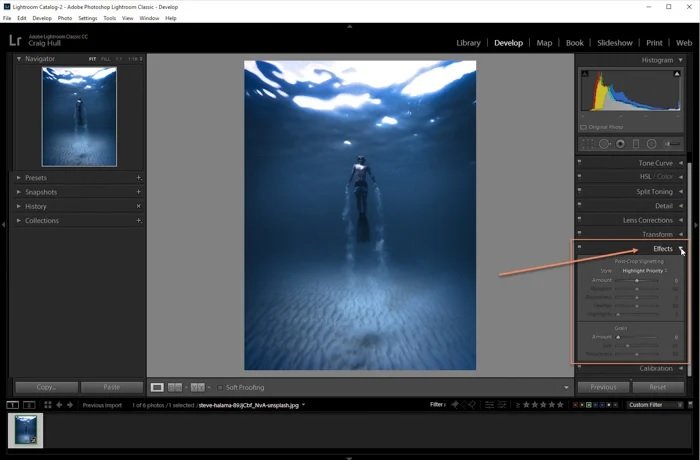Collapse the Effects panel arrow

[x=681, y=249]
